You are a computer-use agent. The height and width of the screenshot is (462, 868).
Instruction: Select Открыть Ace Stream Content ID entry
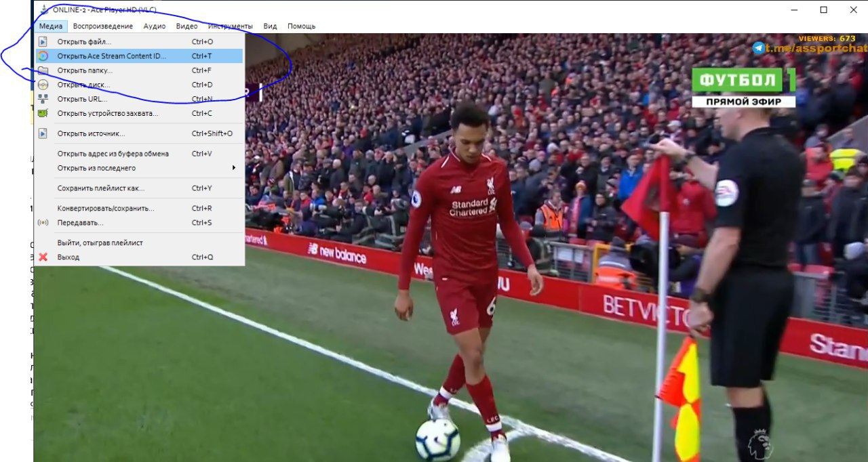pos(139,56)
